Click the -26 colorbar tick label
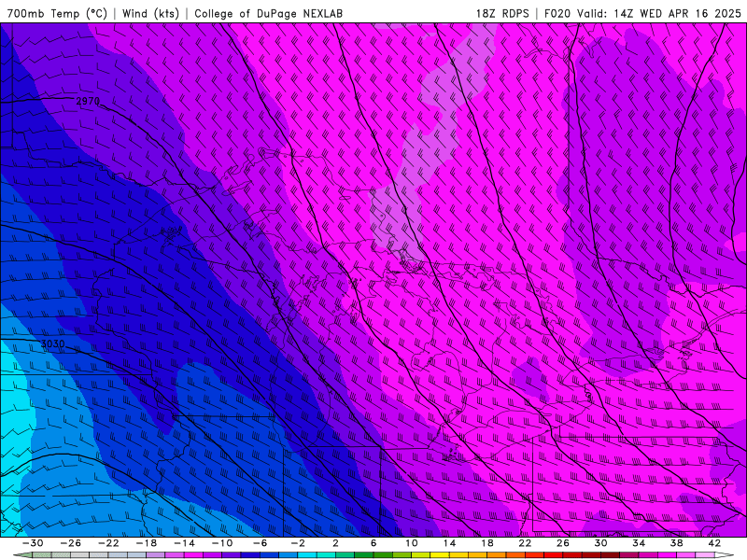Screen dimensions: 747x560 point(71,543)
